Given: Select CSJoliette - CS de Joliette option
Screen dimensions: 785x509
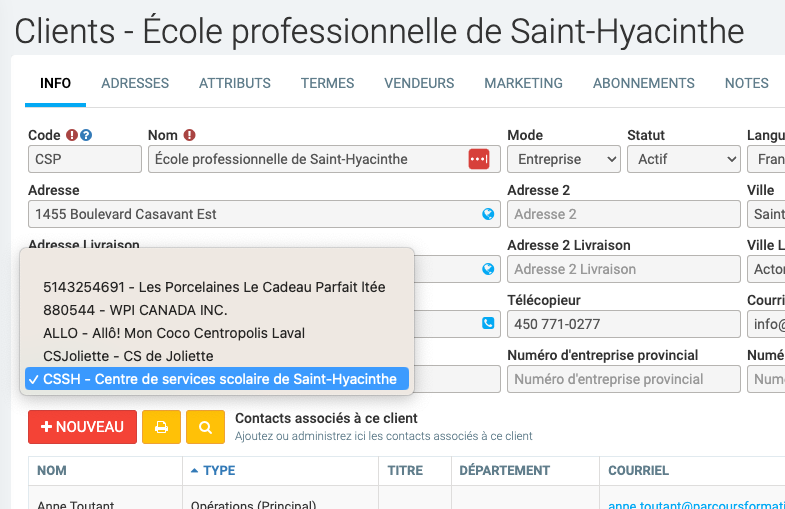Looking at the screenshot, I should 128,356.
